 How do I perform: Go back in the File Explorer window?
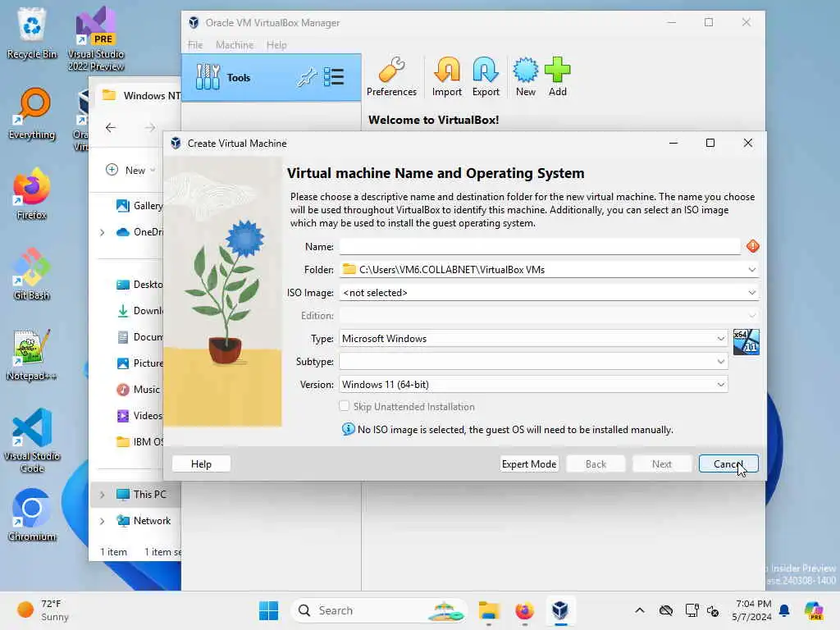point(111,127)
